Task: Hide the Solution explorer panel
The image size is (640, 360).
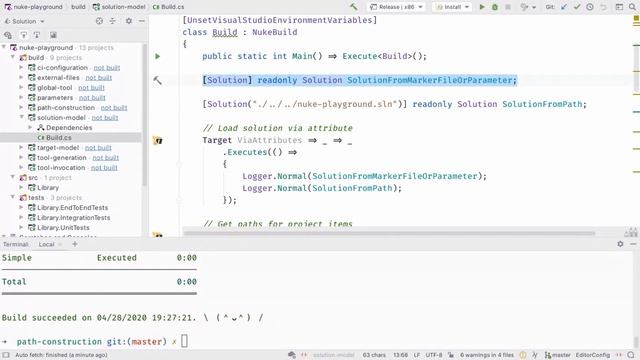Action: pyautogui.click(x=142, y=21)
